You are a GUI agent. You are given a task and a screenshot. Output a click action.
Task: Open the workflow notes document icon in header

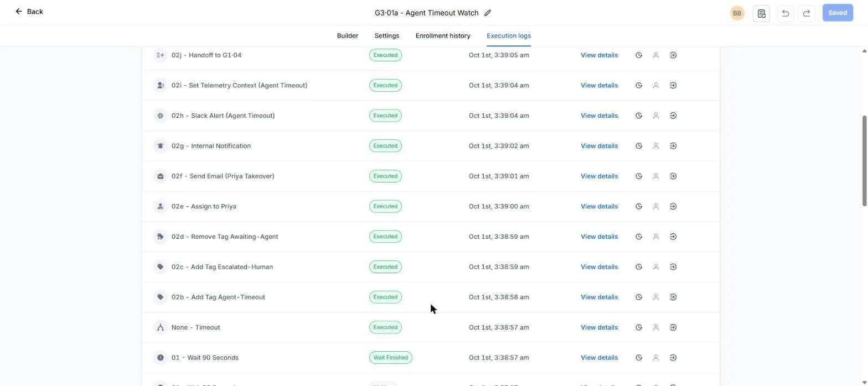(x=761, y=13)
